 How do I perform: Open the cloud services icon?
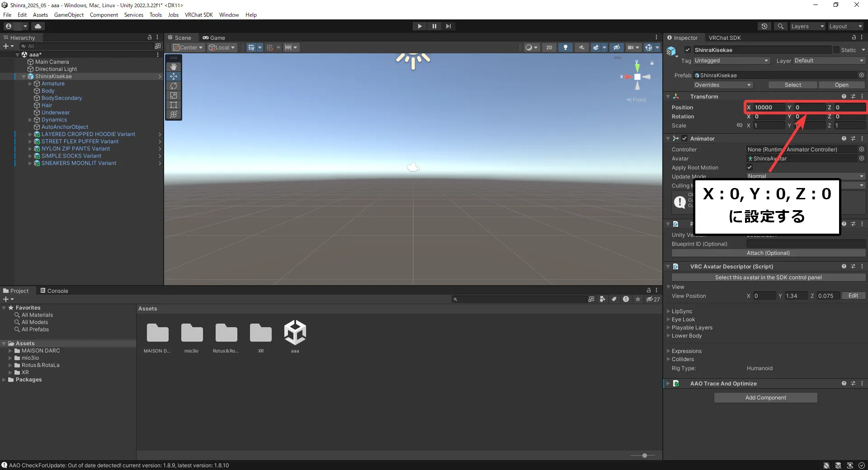coord(38,26)
